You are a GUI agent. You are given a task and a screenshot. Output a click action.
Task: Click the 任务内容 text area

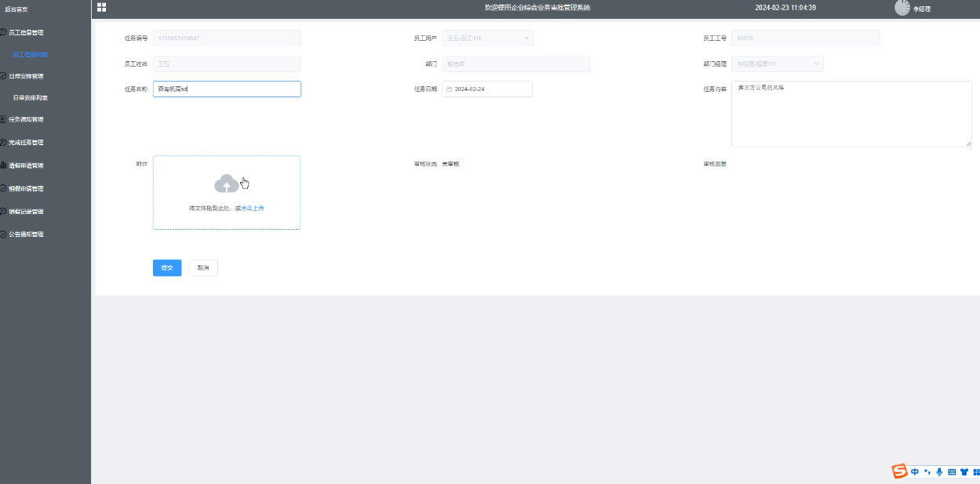point(851,114)
